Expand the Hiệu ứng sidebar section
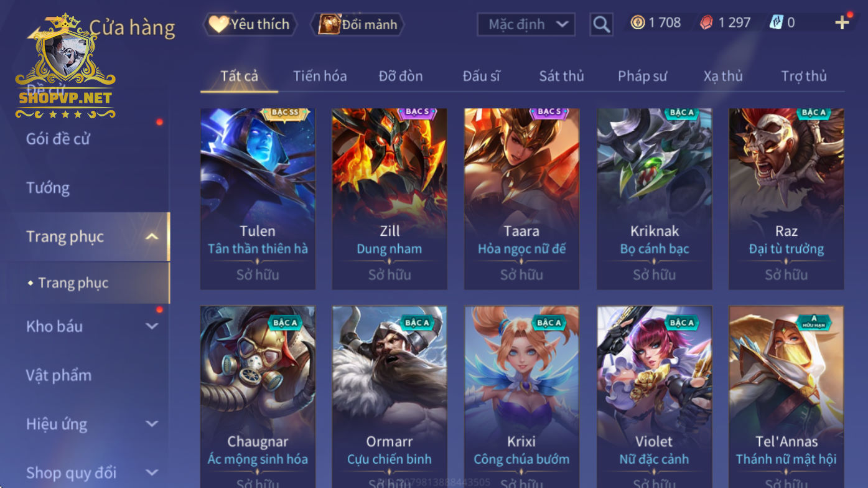The height and width of the screenshot is (488, 868). pyautogui.click(x=152, y=424)
